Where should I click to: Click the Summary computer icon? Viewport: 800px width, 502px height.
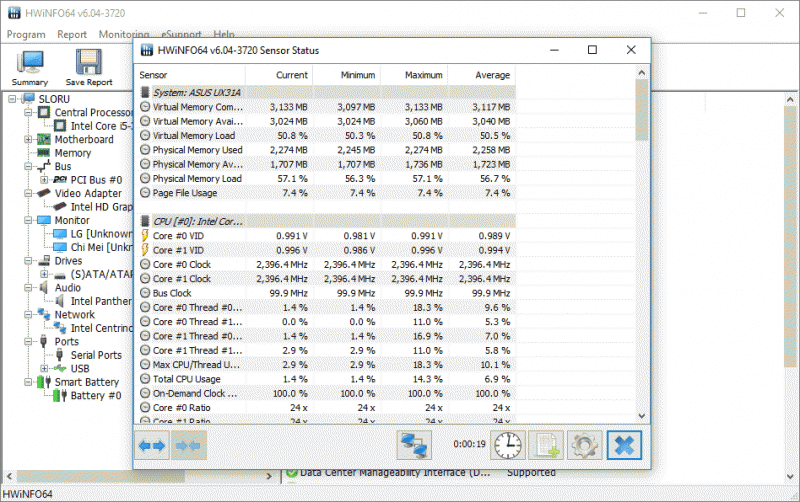click(30, 62)
